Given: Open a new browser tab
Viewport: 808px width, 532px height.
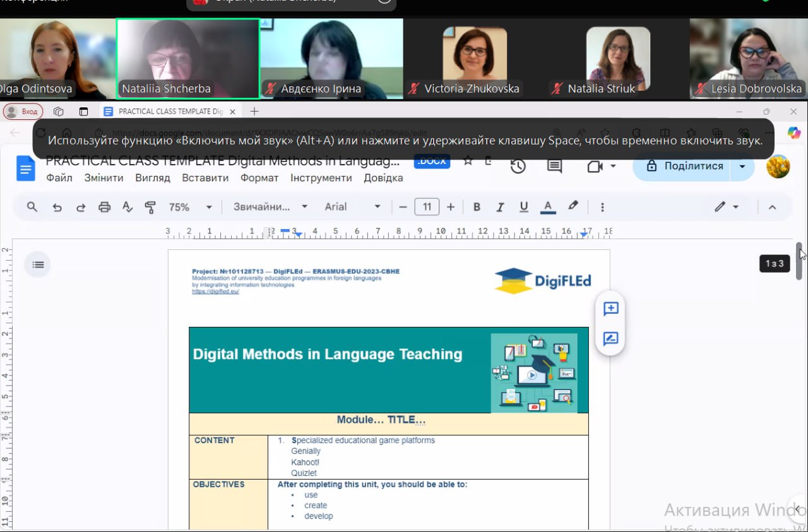Looking at the screenshot, I should 254,112.
